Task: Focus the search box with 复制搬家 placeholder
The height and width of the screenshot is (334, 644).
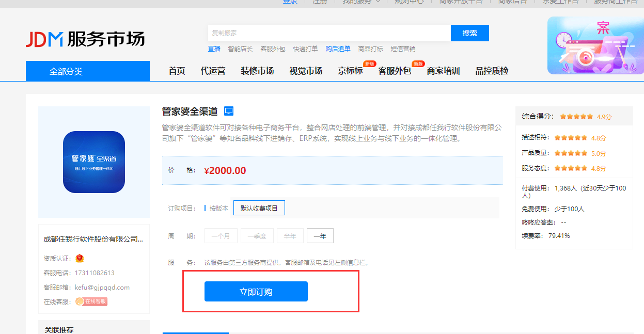Action: pos(329,33)
